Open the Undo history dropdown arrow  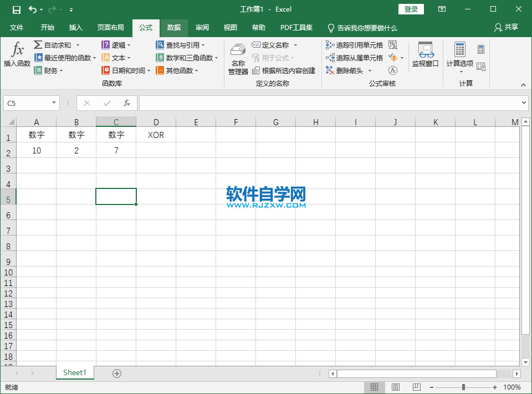[x=42, y=9]
